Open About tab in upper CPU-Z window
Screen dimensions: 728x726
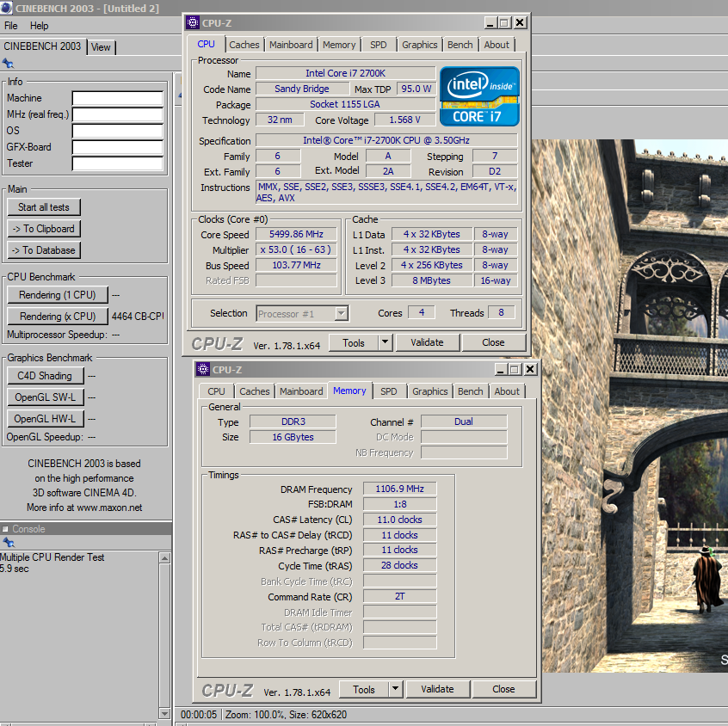(497, 45)
